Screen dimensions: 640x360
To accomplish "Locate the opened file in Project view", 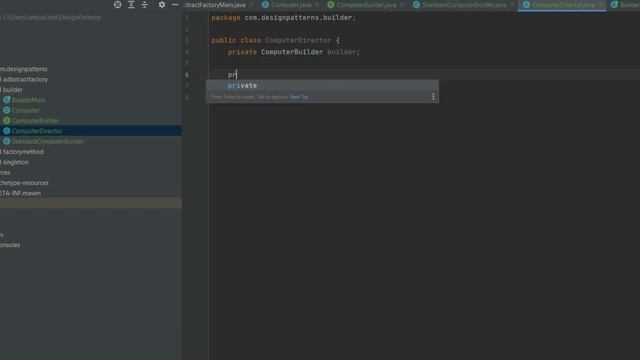I will [x=118, y=5].
